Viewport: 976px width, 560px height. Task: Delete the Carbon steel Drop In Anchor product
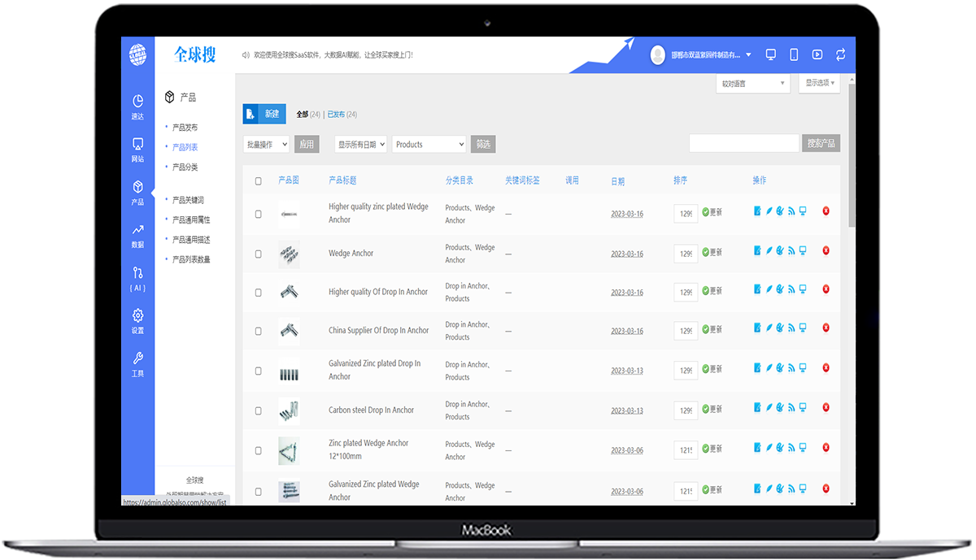pyautogui.click(x=826, y=407)
